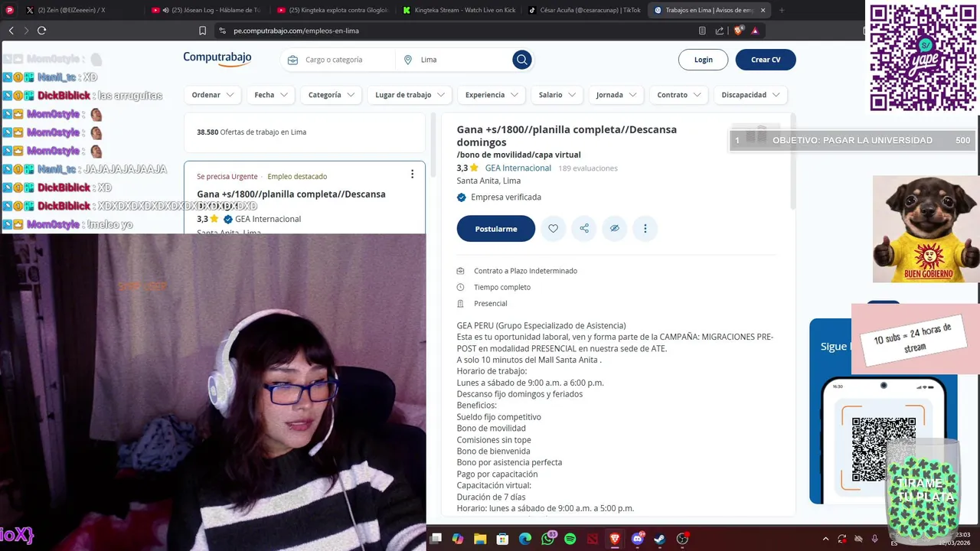Open GEA Internacional company link in detail
This screenshot has height=551, width=980.
click(518, 168)
